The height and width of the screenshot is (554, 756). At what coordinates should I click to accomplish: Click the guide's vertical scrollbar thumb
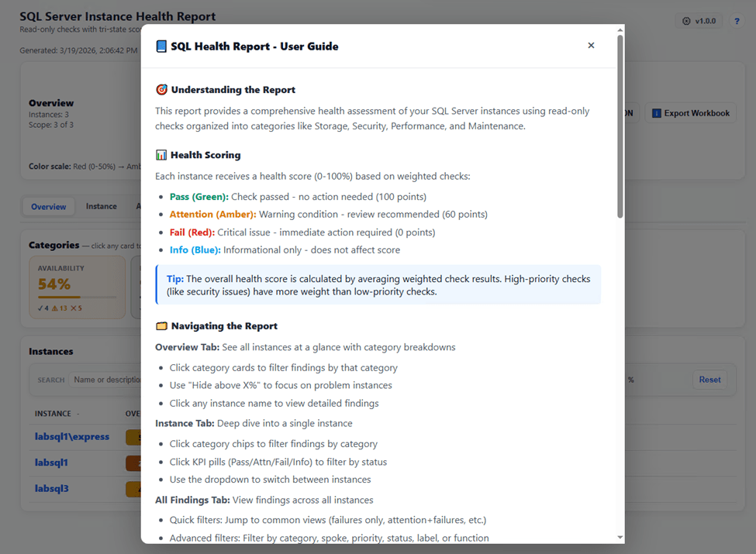(620, 127)
